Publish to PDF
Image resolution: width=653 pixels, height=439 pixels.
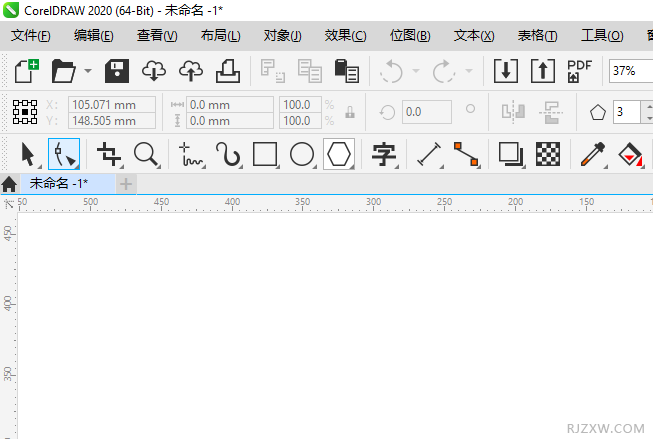point(579,71)
